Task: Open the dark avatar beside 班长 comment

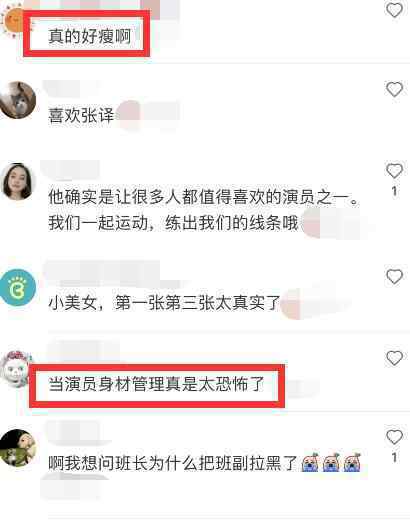Action: click(17, 448)
